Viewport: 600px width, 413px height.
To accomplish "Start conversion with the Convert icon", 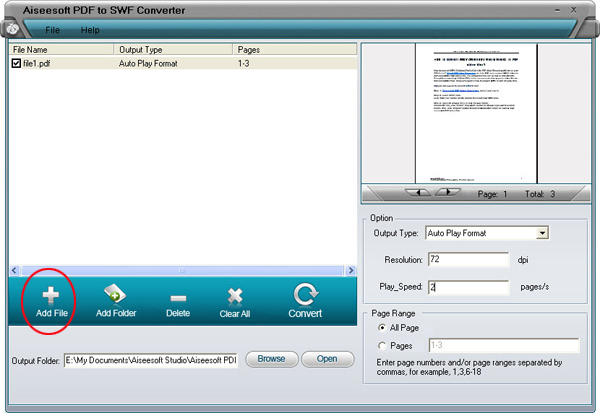I will tap(305, 295).
